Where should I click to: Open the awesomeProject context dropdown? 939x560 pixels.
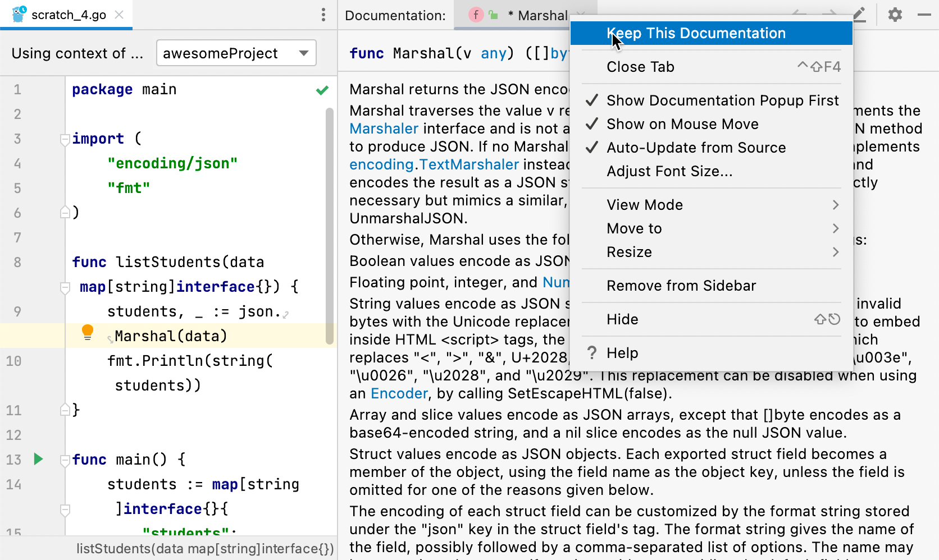coord(236,53)
